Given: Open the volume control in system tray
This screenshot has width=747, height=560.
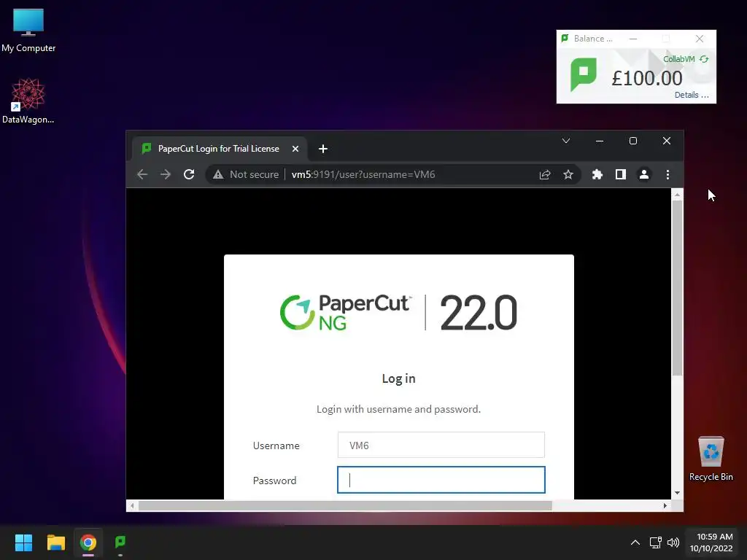Looking at the screenshot, I should [x=673, y=542].
